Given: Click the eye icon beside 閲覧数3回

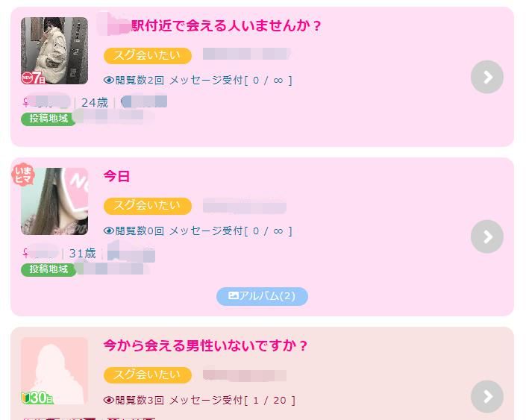Looking at the screenshot, I should 109,400.
